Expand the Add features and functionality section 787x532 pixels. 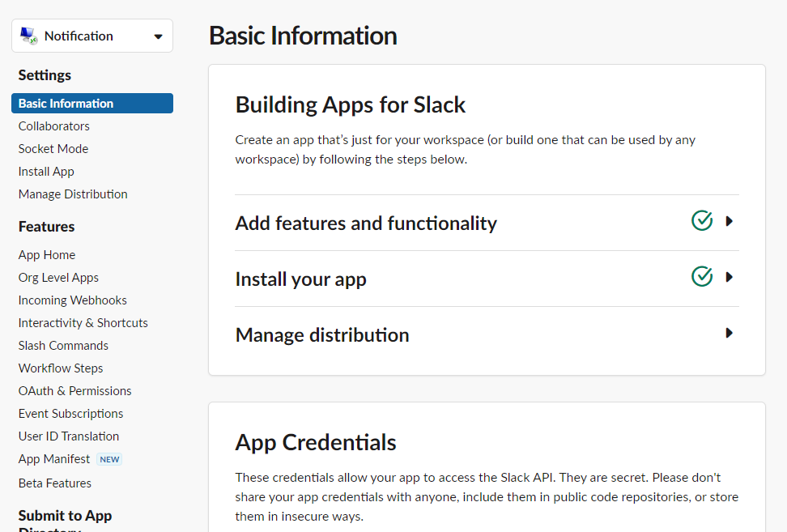tap(730, 221)
